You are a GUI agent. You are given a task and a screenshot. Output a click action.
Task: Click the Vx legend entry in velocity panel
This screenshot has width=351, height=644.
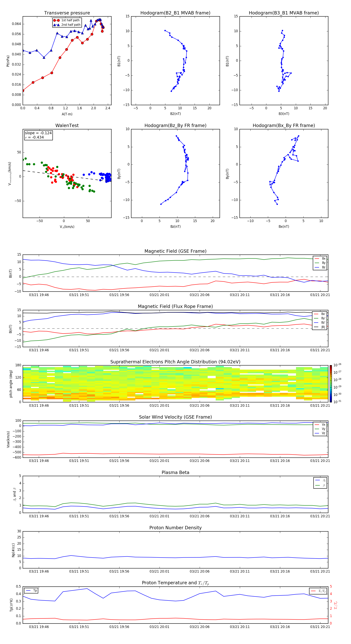(320, 424)
